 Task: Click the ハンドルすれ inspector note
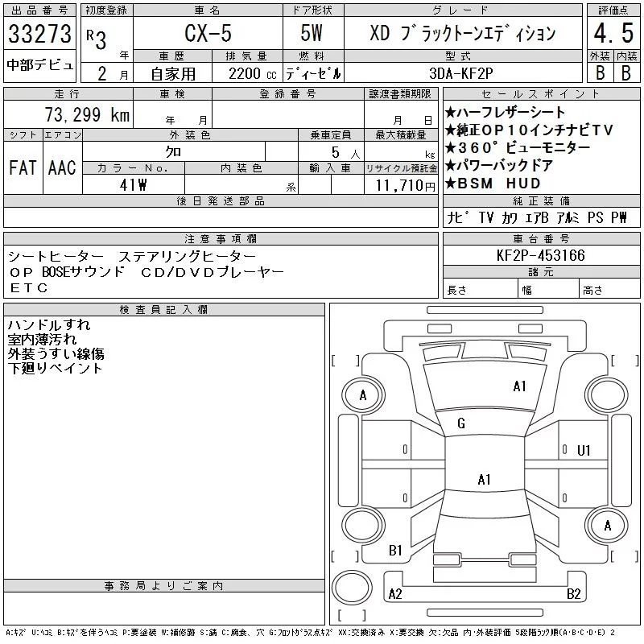point(49,325)
